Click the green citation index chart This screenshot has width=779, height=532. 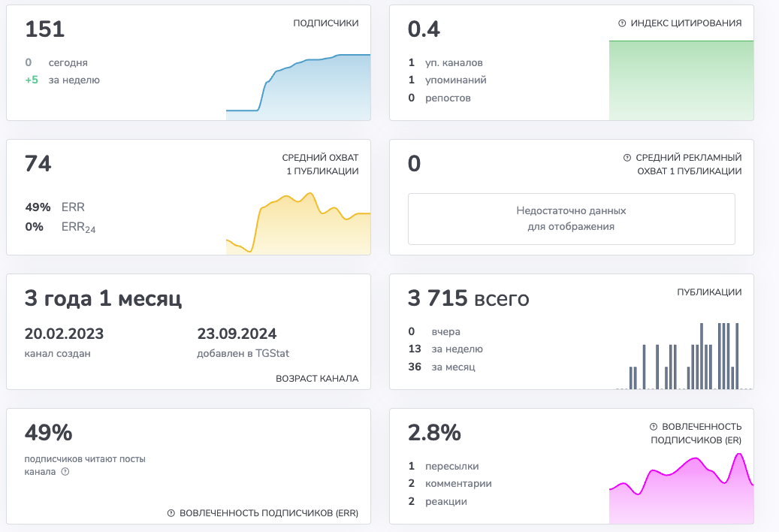681,80
